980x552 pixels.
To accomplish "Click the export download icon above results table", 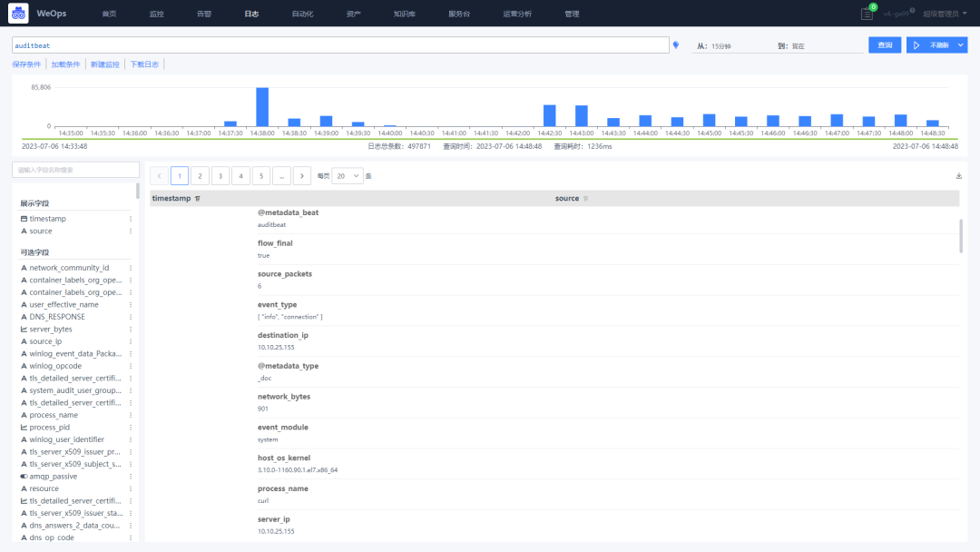I will point(959,176).
